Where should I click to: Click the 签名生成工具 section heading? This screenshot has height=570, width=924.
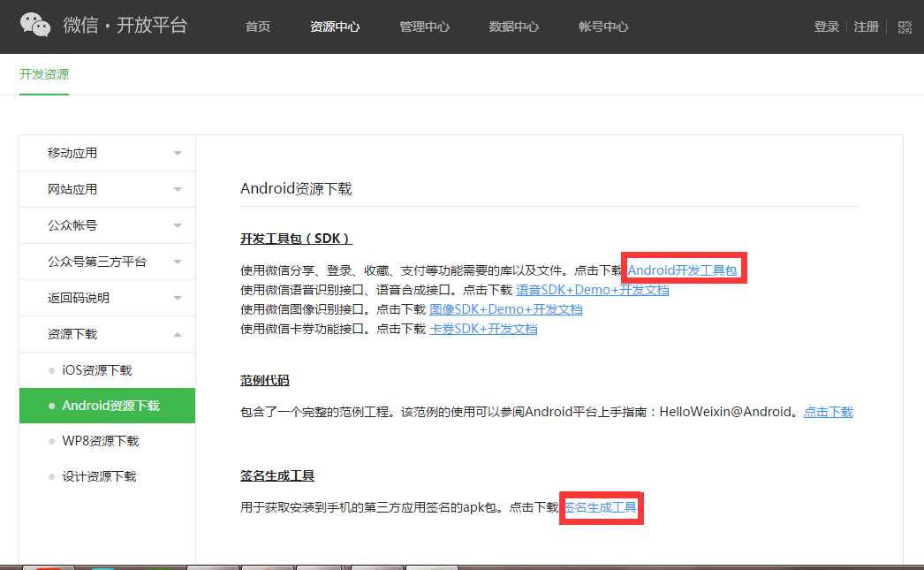point(277,475)
